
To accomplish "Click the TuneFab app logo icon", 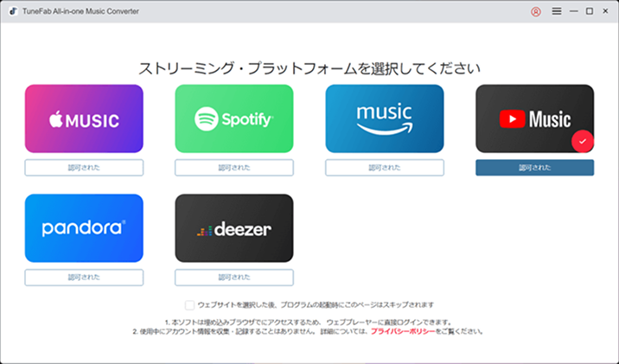I will [15, 11].
